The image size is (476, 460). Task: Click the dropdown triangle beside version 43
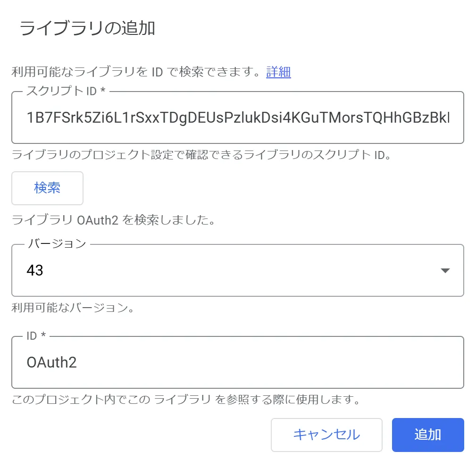[x=446, y=270]
